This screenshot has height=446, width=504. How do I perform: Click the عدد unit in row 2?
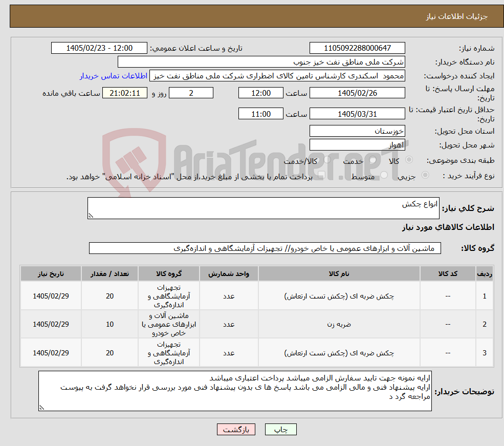coord(229,324)
